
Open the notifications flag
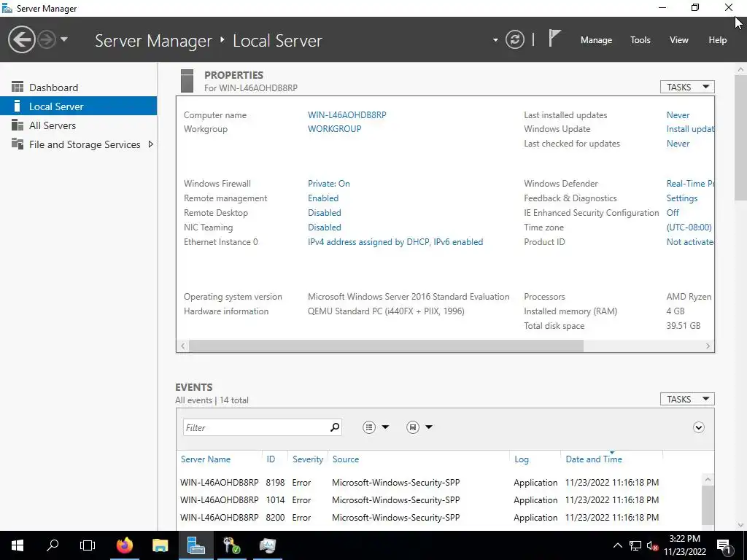554,39
